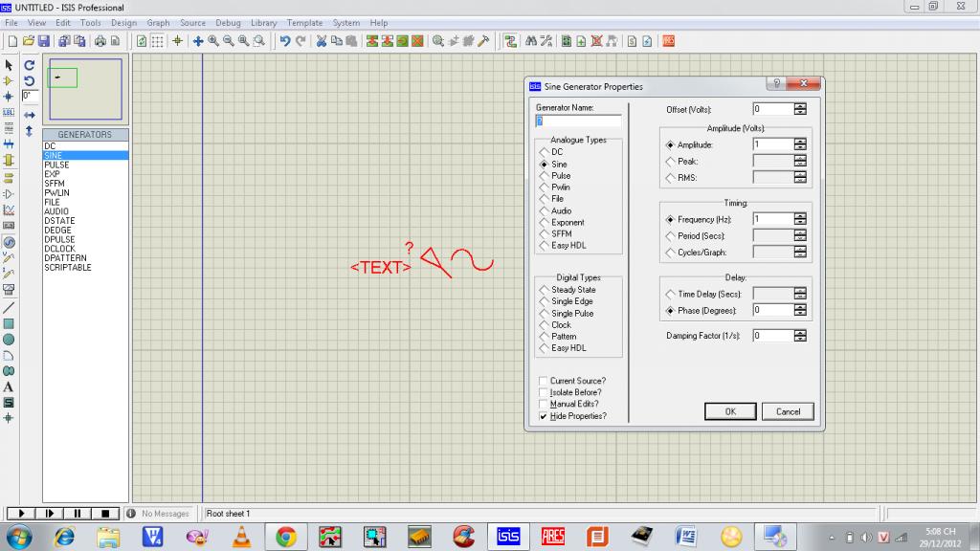Click into the Generator Name field
The image size is (980, 551).
pos(578,121)
